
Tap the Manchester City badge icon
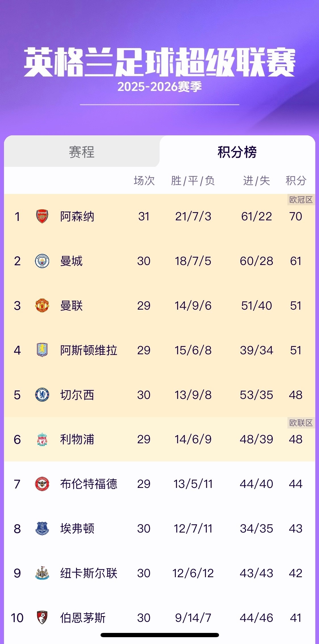click(x=42, y=261)
